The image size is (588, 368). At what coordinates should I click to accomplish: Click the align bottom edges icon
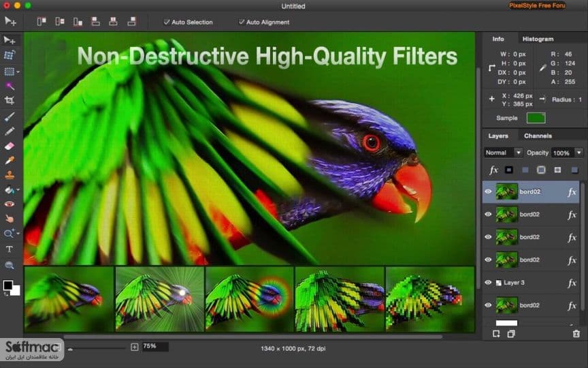click(78, 22)
